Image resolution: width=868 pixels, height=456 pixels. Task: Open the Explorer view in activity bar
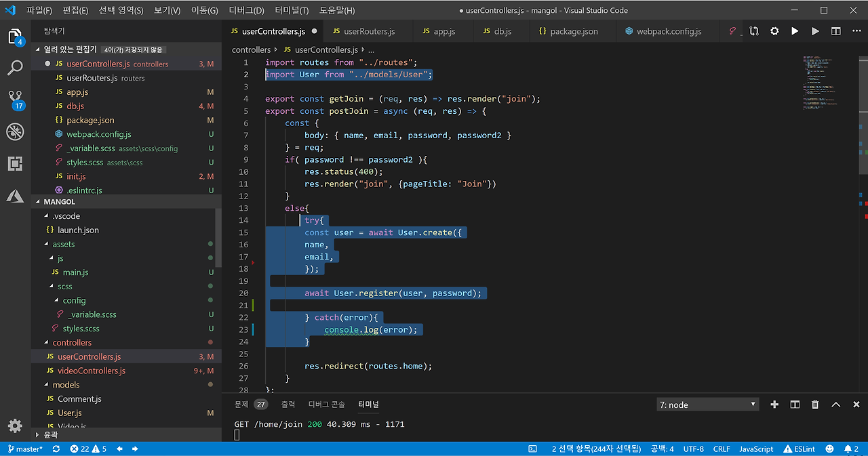tap(15, 37)
